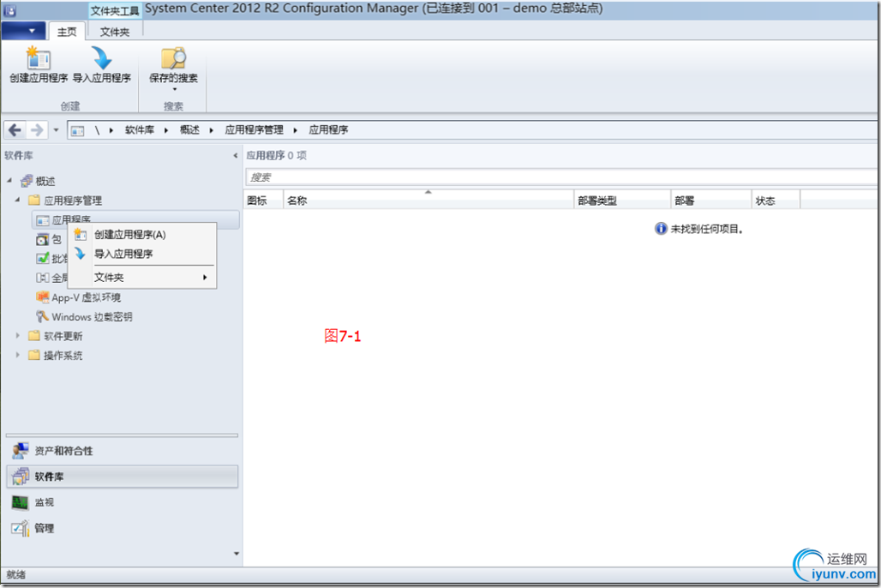The height and width of the screenshot is (588, 881).
Task: Open the 软件库 workspace
Action: [x=122, y=477]
